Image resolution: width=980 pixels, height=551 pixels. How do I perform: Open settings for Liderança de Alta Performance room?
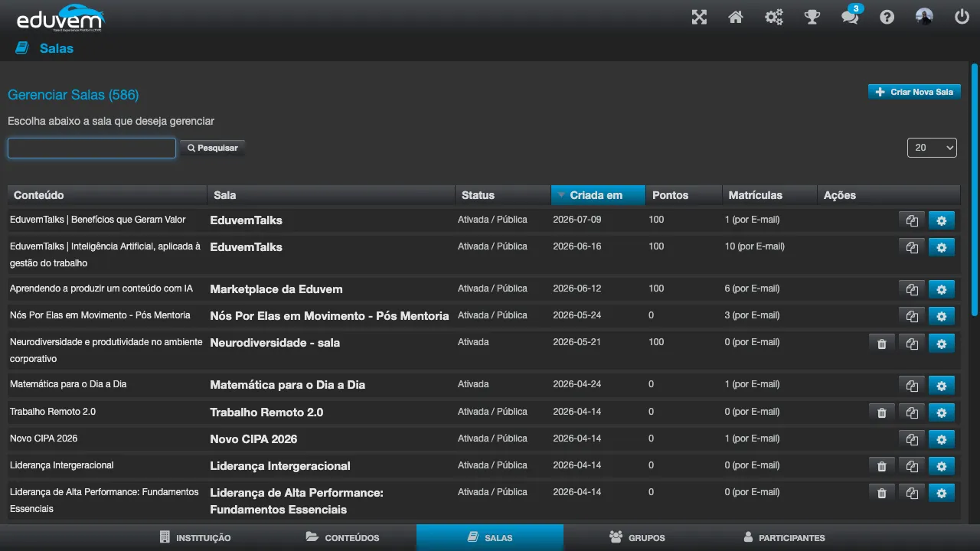point(942,494)
